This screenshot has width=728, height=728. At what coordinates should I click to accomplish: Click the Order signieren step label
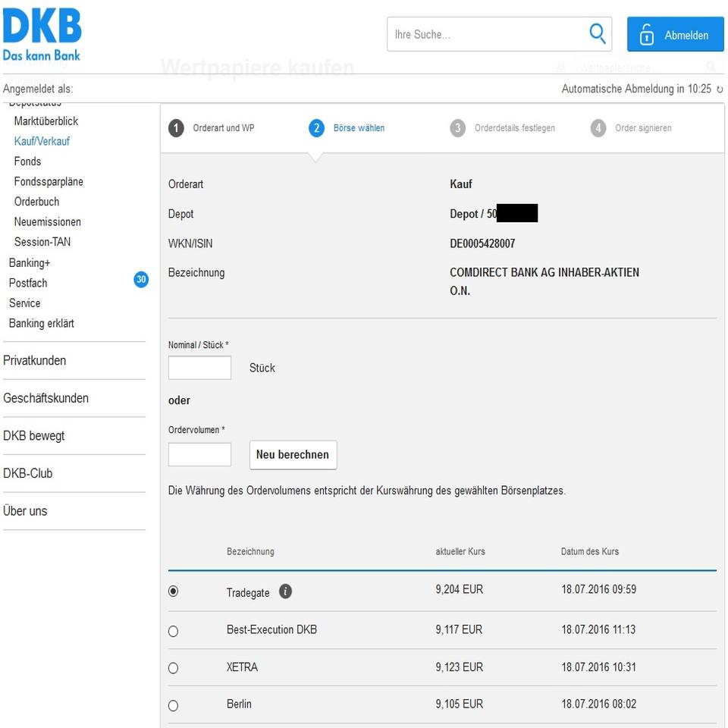pyautogui.click(x=643, y=128)
